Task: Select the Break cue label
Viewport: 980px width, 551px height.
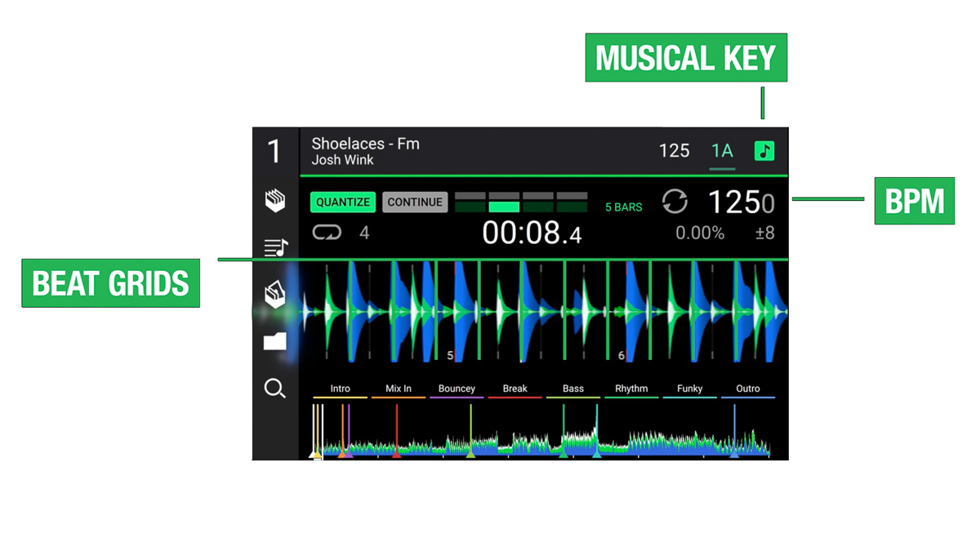Action: click(514, 389)
